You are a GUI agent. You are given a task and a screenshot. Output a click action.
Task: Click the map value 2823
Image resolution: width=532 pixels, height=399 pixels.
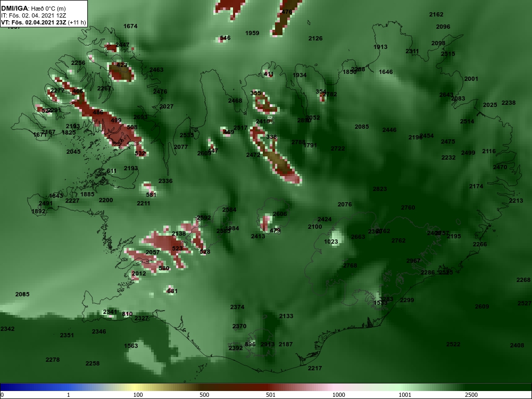pyautogui.click(x=380, y=189)
